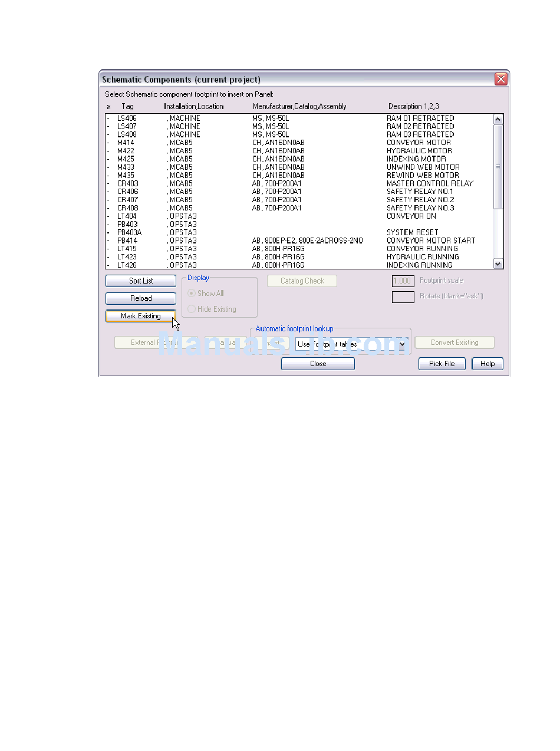Select row CR408 SAFETY RELAY NO.3

(299, 208)
